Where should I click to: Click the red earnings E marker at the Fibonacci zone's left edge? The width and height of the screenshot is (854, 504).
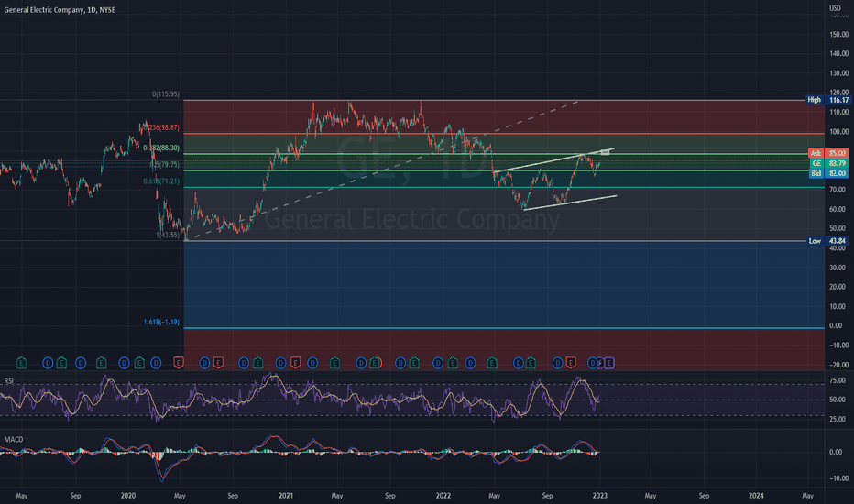[178, 363]
